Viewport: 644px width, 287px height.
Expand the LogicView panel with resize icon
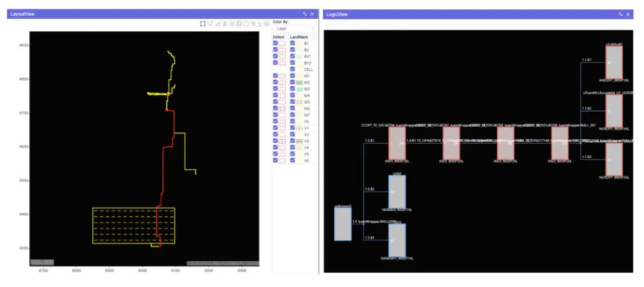621,14
